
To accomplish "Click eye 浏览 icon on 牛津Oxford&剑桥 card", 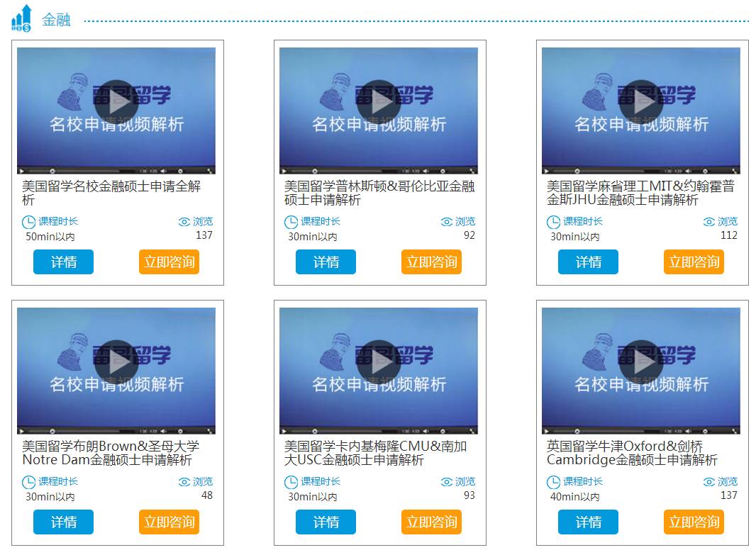I will click(708, 482).
